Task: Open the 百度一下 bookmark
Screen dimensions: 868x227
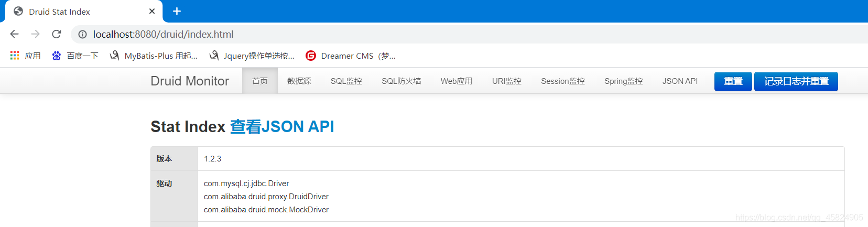Action: tap(75, 56)
